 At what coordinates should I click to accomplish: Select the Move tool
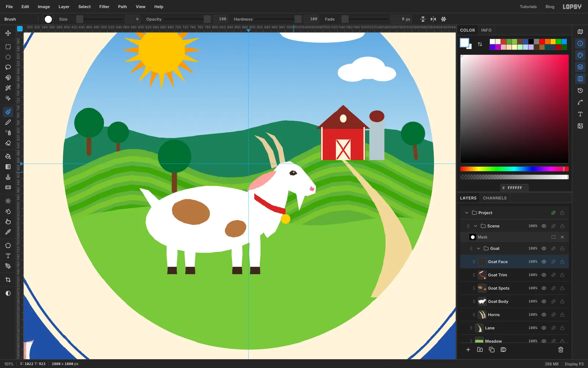click(8, 33)
